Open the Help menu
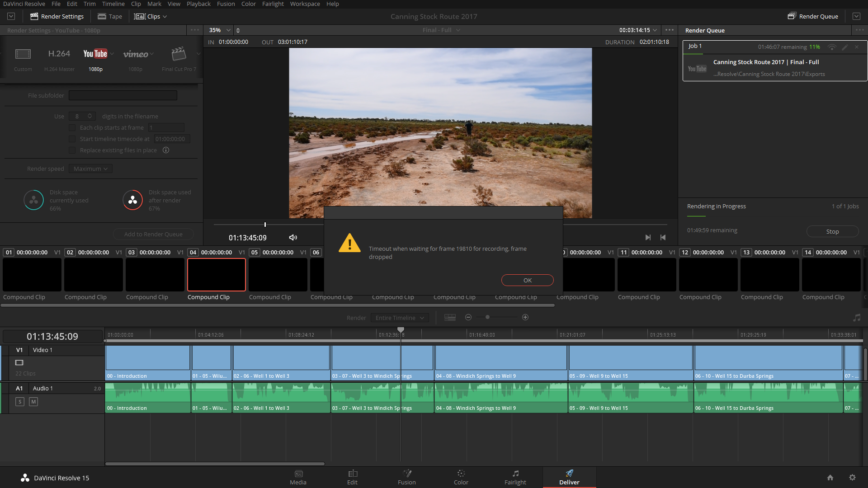The image size is (868, 488). pyautogui.click(x=333, y=4)
